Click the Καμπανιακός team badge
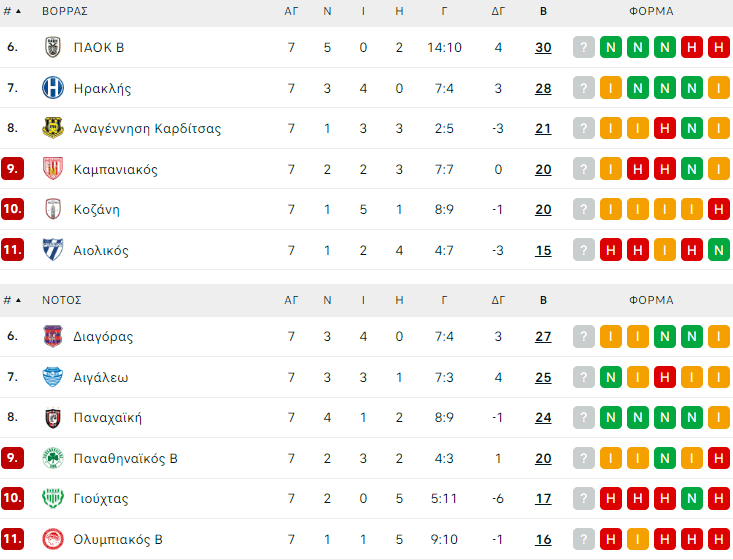The image size is (733, 560). click(x=53, y=169)
